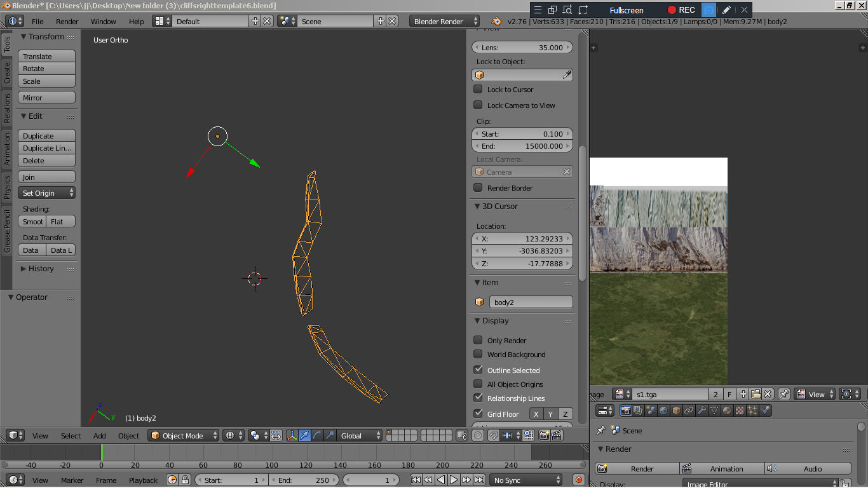Image resolution: width=868 pixels, height=488 pixels.
Task: Click the body2 item name field
Action: tap(531, 302)
